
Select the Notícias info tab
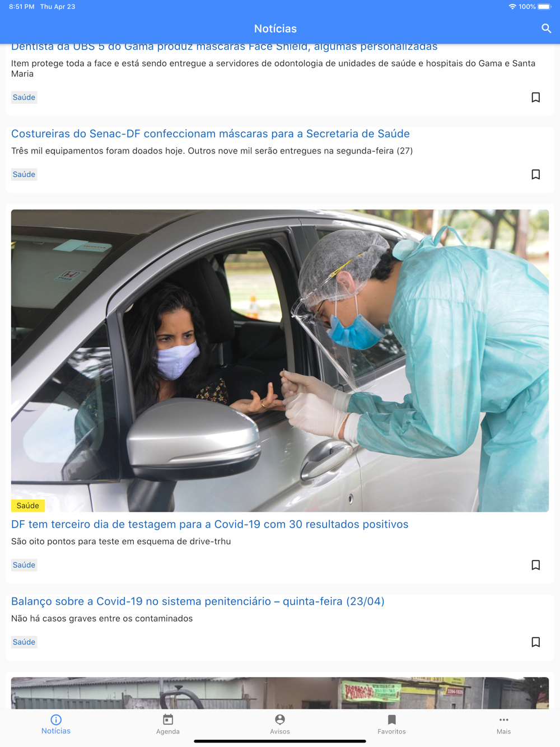(x=56, y=725)
